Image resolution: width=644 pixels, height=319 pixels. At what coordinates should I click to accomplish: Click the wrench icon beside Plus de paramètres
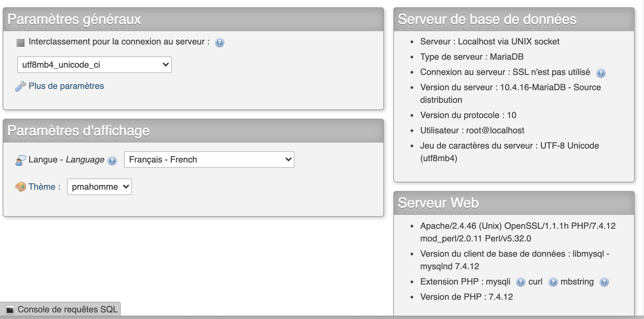click(x=21, y=86)
